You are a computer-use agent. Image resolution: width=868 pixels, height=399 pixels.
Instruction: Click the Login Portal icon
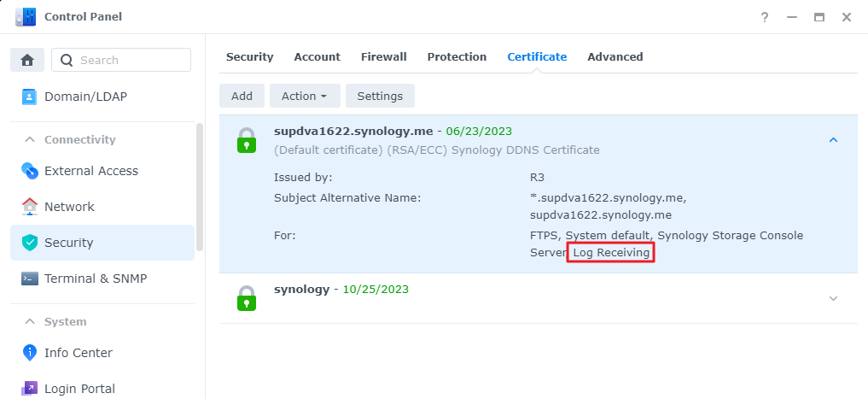(29, 389)
